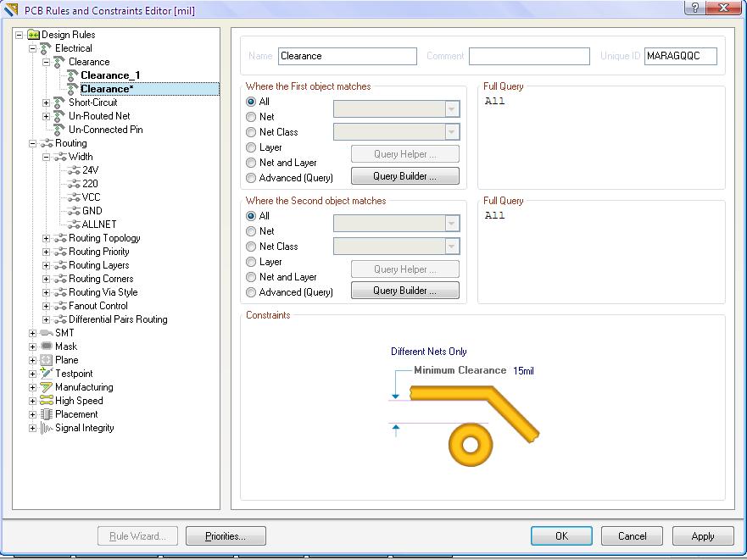The image size is (747, 560).
Task: Select the Routing Corners tree item
Action: (x=101, y=279)
